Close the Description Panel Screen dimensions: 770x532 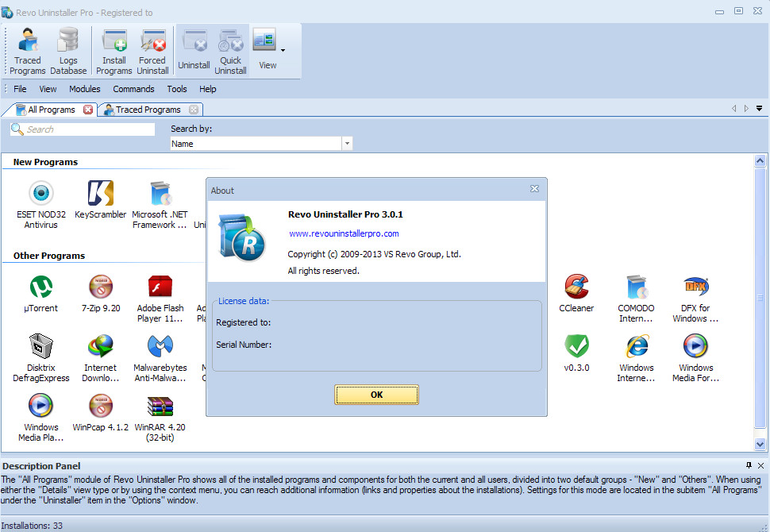(x=760, y=465)
